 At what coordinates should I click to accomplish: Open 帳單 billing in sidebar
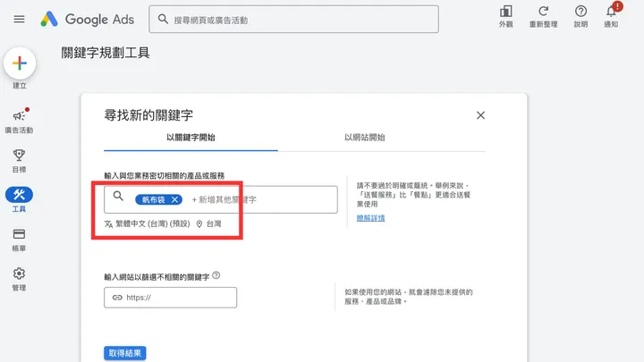[x=19, y=240]
